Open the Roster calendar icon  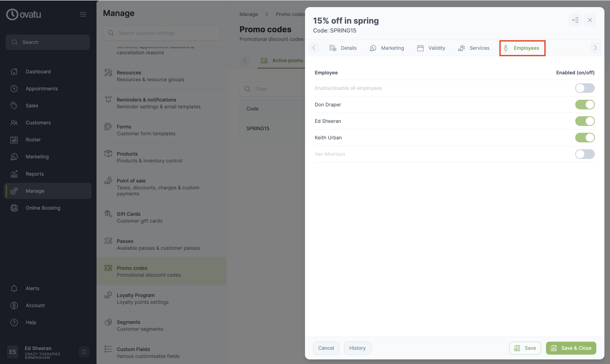click(x=14, y=140)
